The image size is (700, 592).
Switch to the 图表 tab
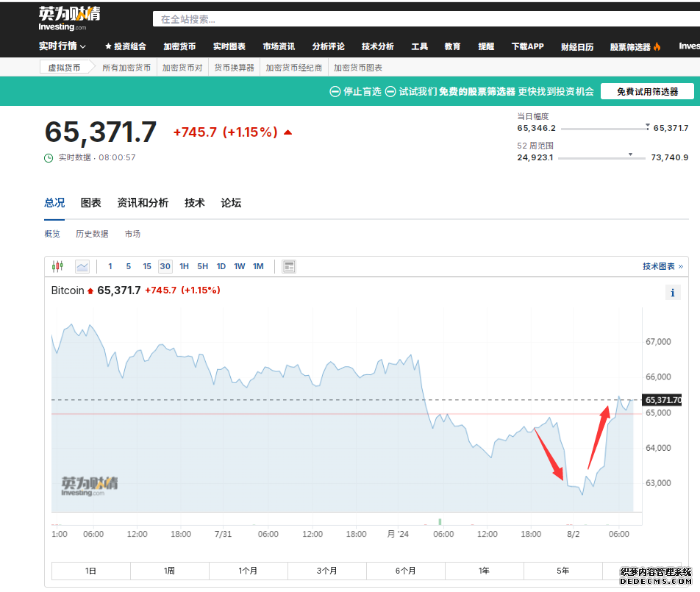point(90,203)
